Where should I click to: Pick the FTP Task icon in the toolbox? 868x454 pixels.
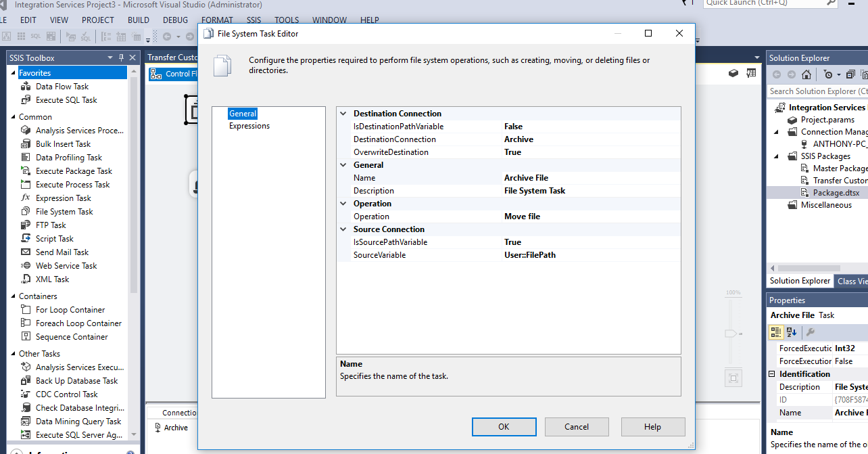tap(26, 225)
